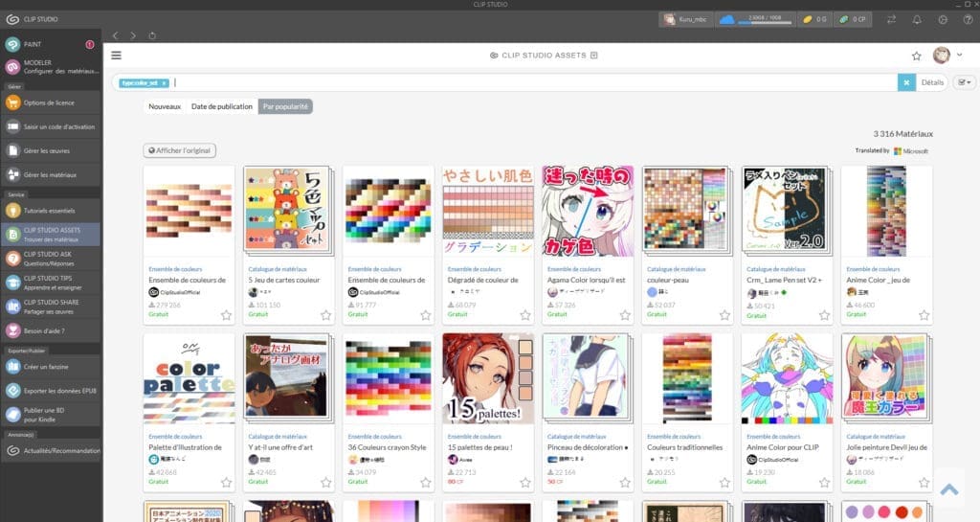Favorite 5 Jeu de cartes couleur
Screen dimensions: 980x522
coord(325,315)
